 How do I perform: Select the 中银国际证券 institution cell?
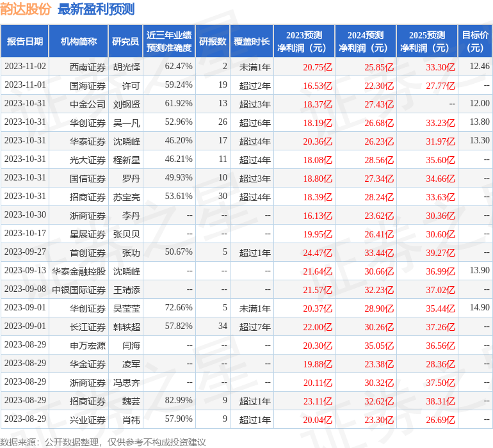pyautogui.click(x=79, y=290)
